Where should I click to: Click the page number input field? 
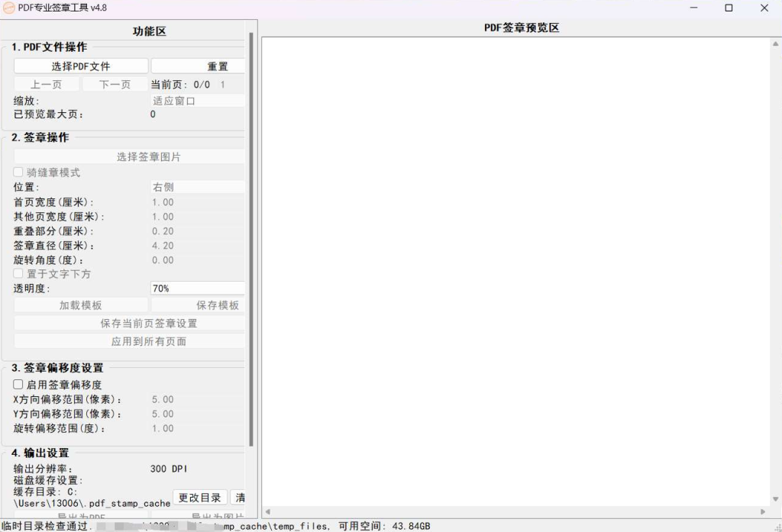(x=231, y=85)
